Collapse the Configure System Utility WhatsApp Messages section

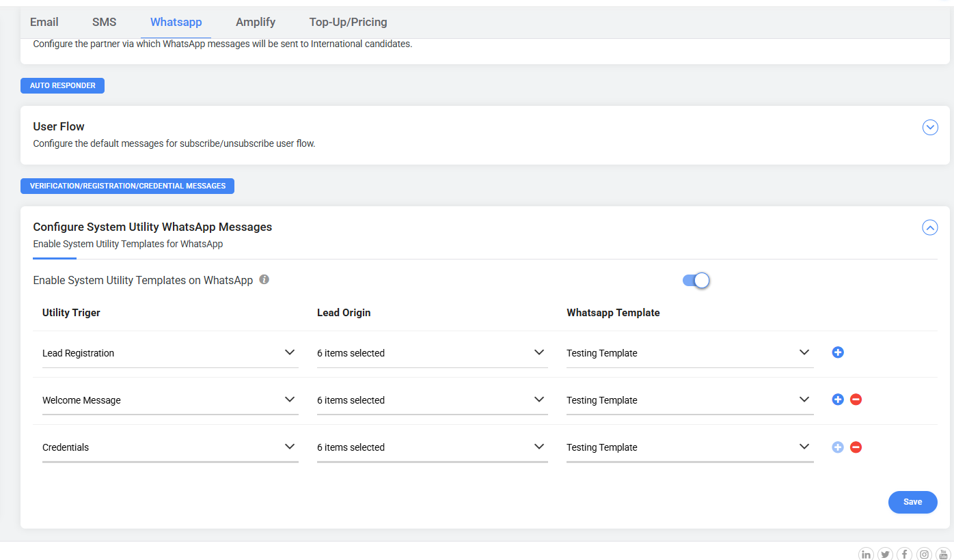point(930,227)
